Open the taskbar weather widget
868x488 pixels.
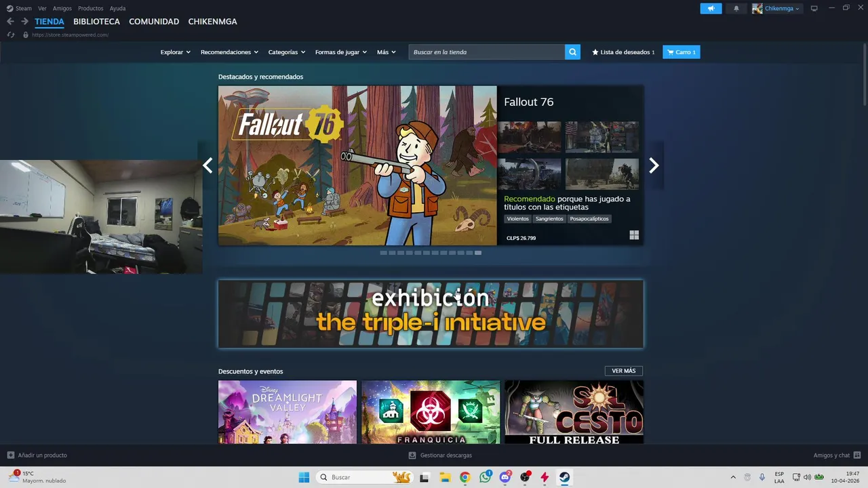39,477
